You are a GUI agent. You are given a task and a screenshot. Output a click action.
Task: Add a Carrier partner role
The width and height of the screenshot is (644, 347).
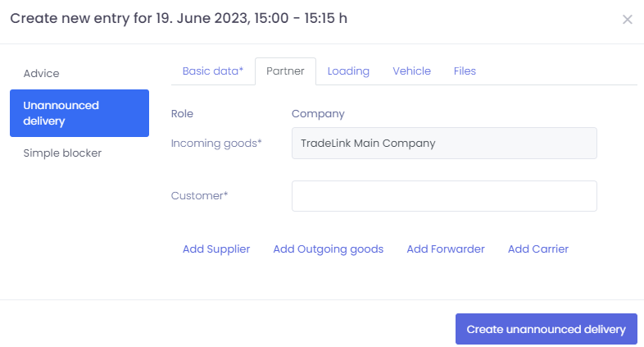tap(537, 249)
